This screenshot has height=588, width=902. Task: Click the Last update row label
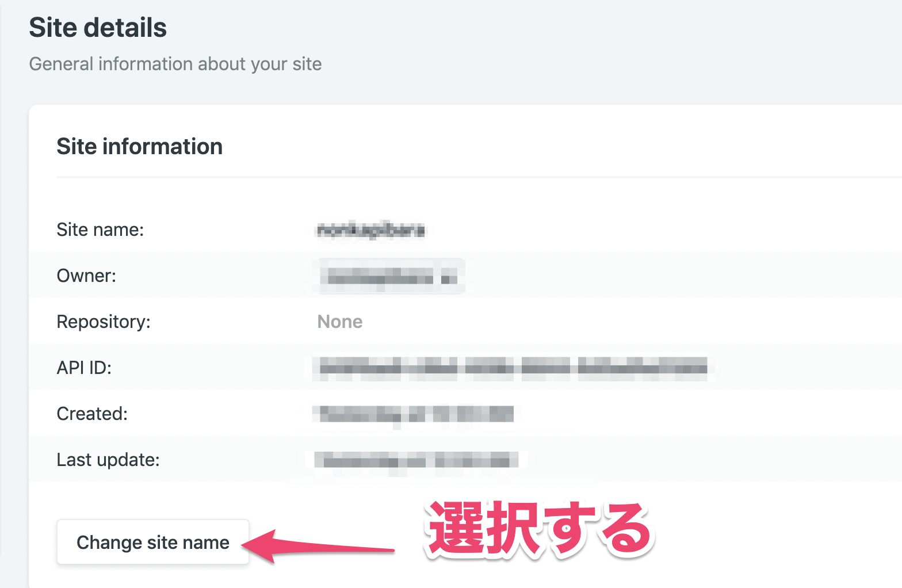click(x=108, y=460)
